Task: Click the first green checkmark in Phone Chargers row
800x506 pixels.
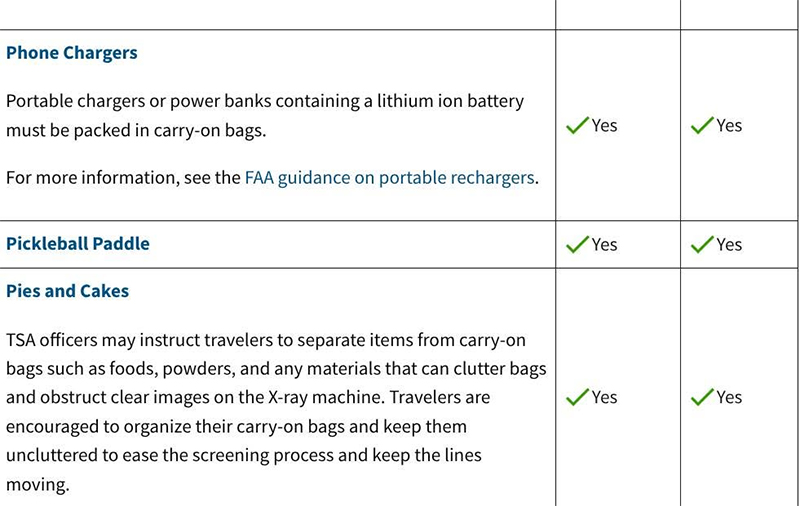Action: click(578, 125)
